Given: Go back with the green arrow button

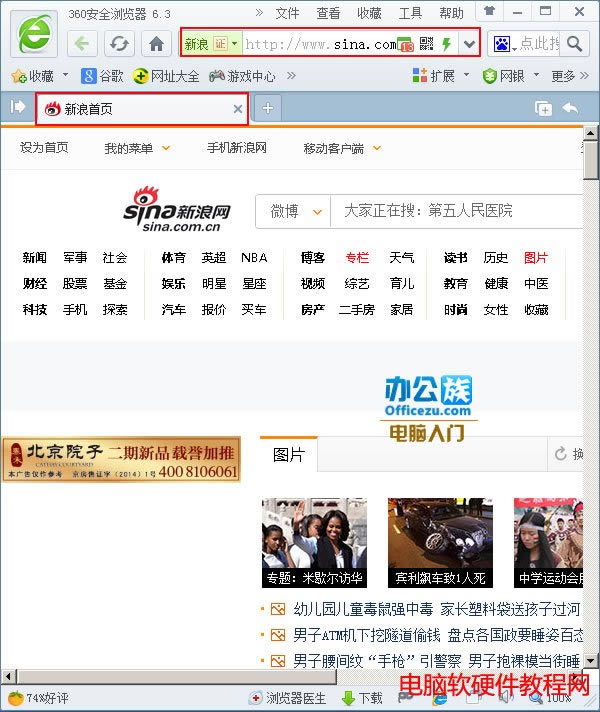Looking at the screenshot, I should pyautogui.click(x=82, y=44).
